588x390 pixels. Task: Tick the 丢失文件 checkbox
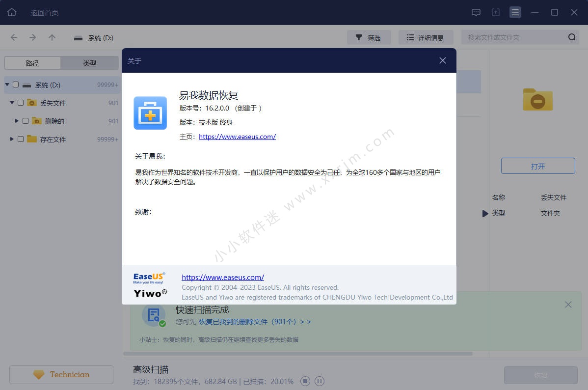(21, 103)
